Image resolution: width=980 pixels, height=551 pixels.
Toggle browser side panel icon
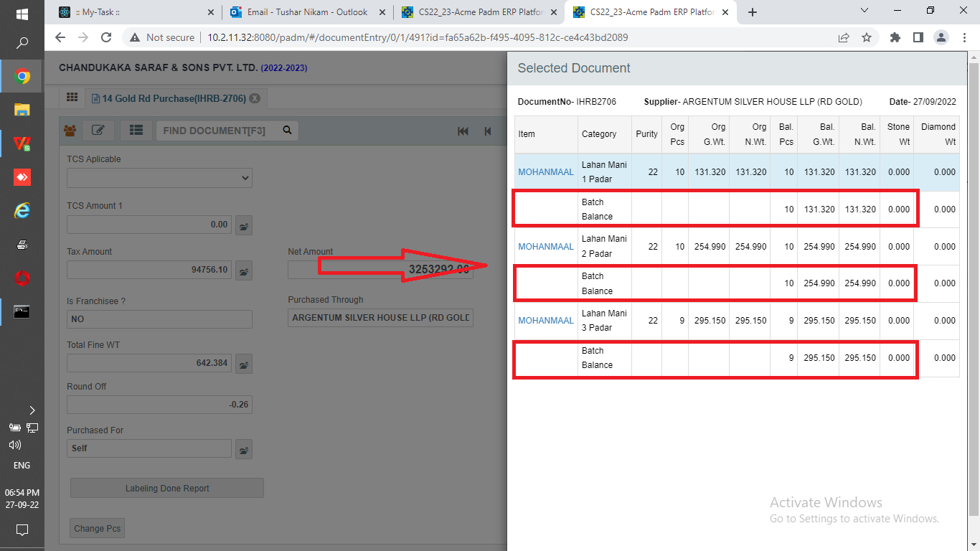click(x=918, y=37)
